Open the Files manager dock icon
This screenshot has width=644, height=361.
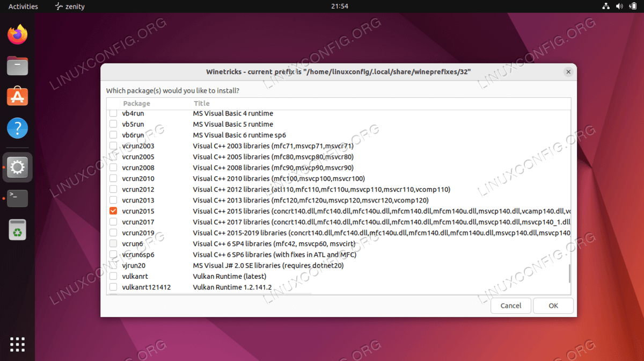point(18,66)
